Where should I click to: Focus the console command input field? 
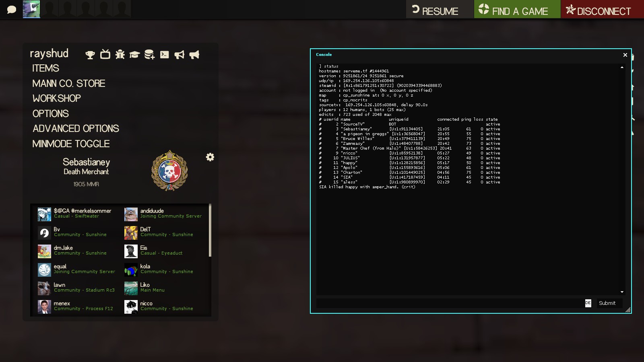(x=450, y=303)
